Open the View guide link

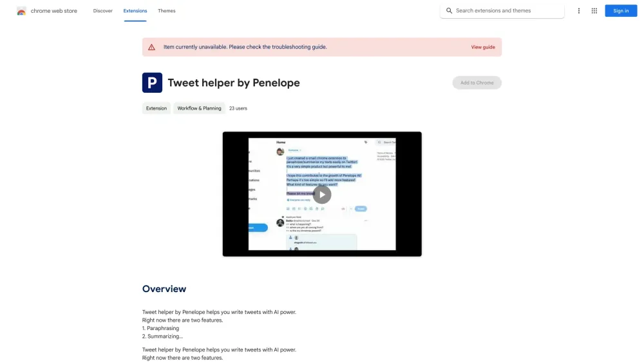point(482,47)
